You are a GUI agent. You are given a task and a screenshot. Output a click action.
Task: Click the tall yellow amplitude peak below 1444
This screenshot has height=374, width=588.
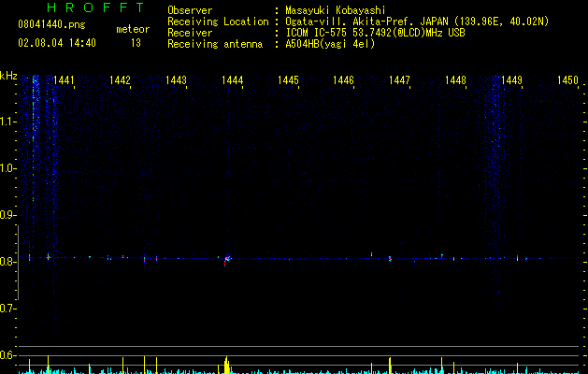pyautogui.click(x=226, y=366)
